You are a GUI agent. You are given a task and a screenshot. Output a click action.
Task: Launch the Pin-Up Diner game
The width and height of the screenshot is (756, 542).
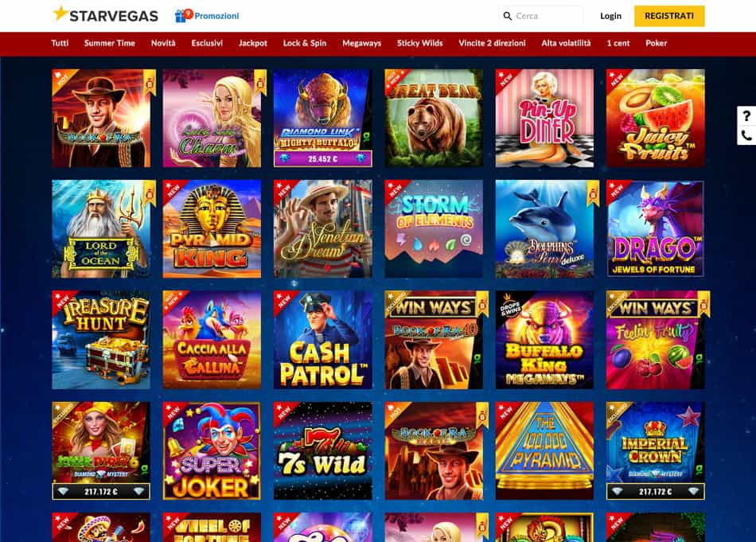(x=545, y=118)
